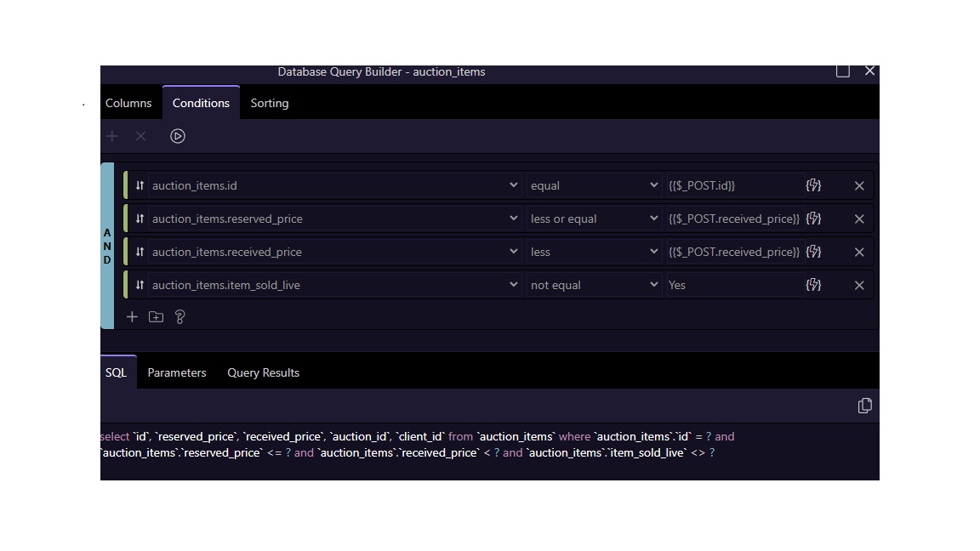Remove the item_sold_live condition row
This screenshot has height=551, width=980.
tap(859, 285)
